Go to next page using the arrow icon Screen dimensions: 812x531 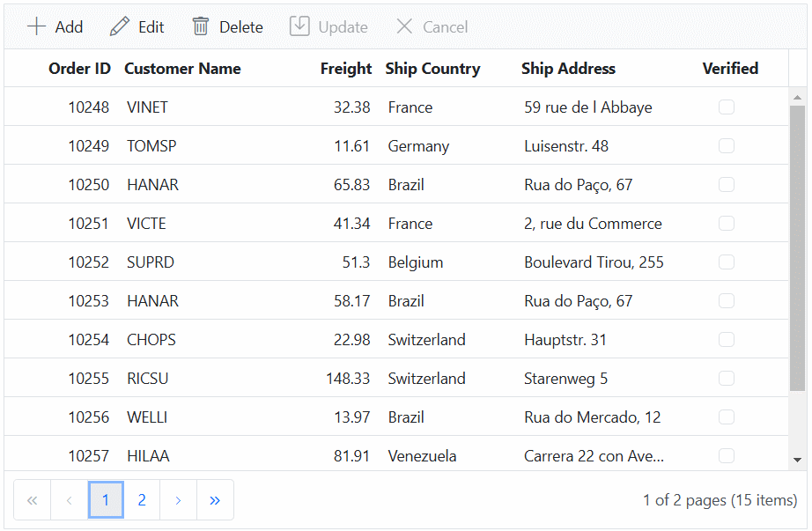[178, 500]
